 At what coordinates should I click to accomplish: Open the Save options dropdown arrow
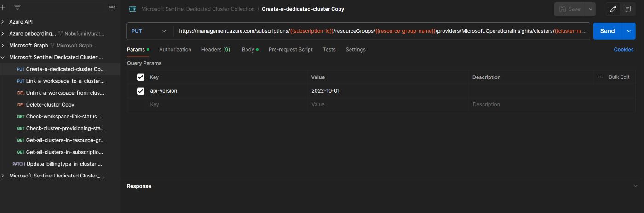point(590,9)
